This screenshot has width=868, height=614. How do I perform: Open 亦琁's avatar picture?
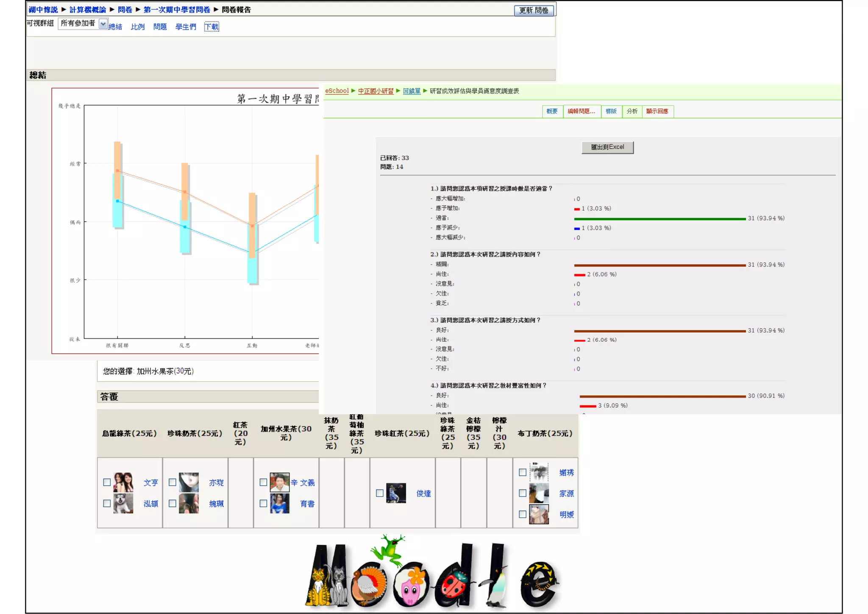tap(189, 482)
